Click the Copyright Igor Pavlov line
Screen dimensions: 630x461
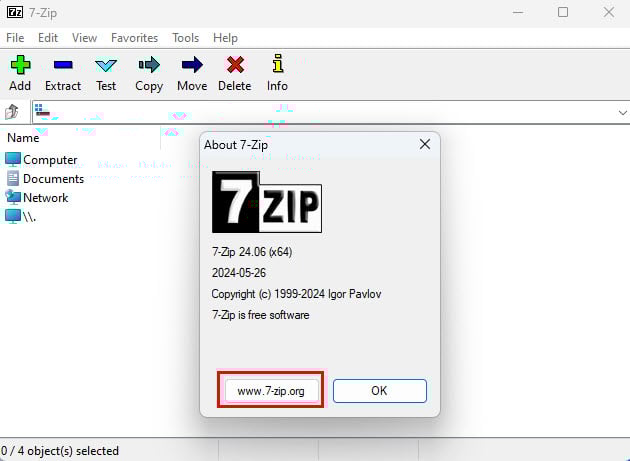[297, 294]
